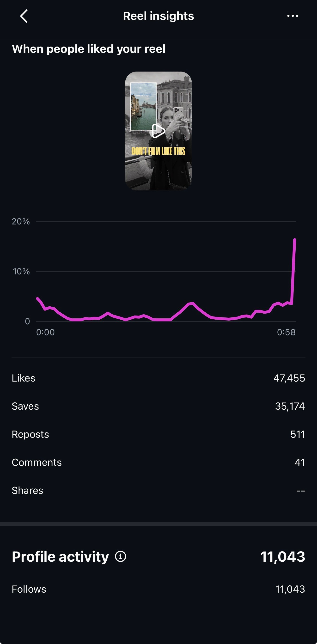Viewport: 317px width, 644px height.
Task: Tap the Reposts row label
Action: coord(30,434)
